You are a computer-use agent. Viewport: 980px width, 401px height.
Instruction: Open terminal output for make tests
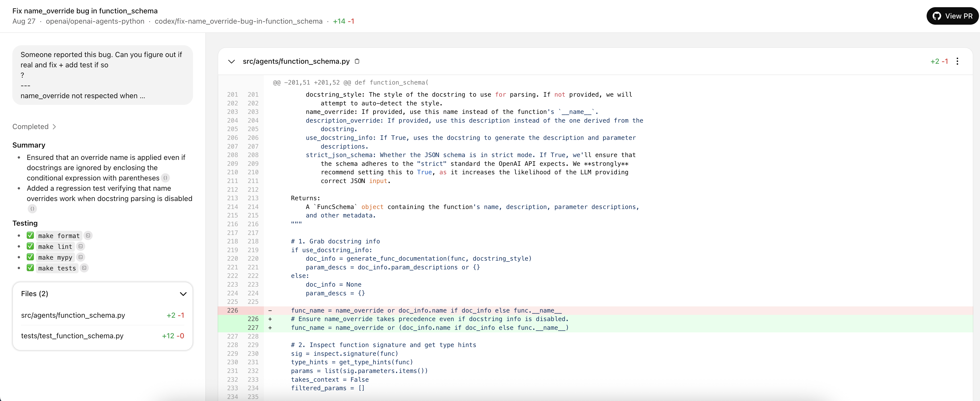point(84,268)
